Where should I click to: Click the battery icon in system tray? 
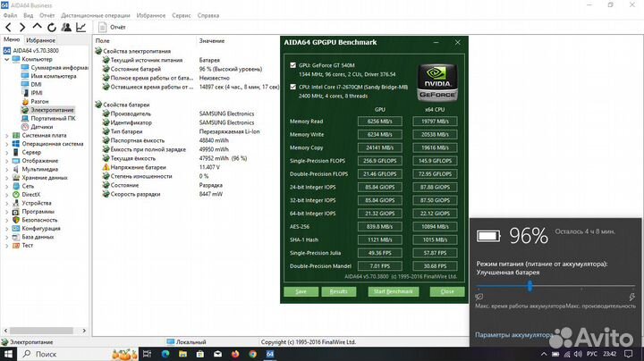555,354
